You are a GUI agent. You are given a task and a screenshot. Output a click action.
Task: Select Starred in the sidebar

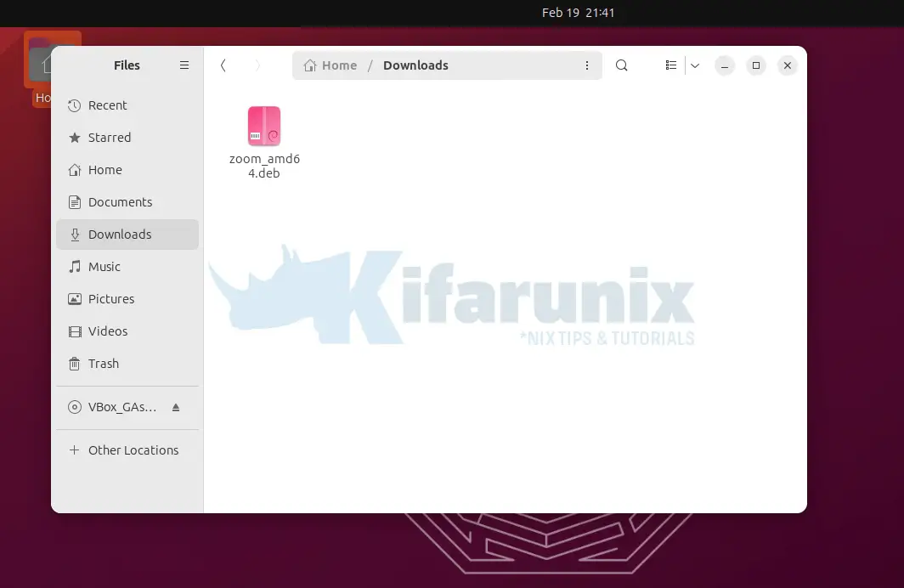click(x=109, y=138)
